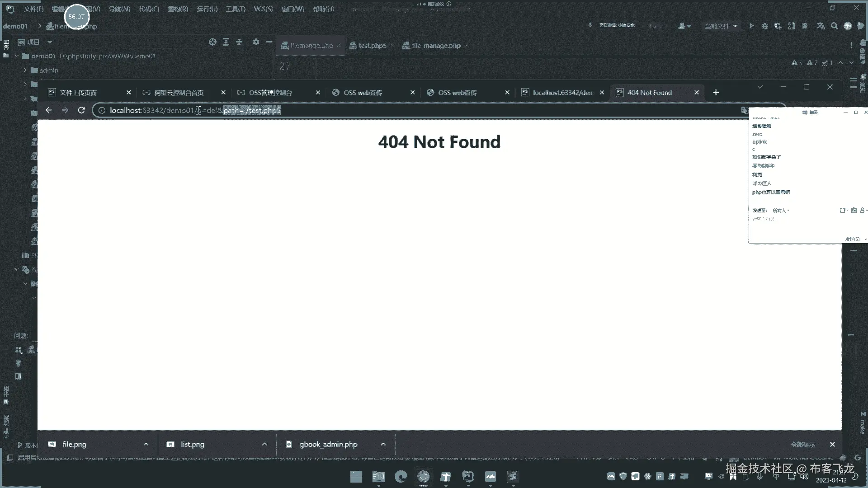868x488 pixels.
Task: Collapse the demo01 project root
Action: (x=17, y=56)
